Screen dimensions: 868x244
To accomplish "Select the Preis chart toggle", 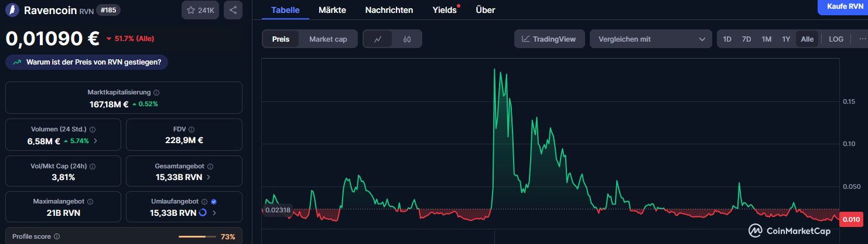I will click(x=281, y=39).
